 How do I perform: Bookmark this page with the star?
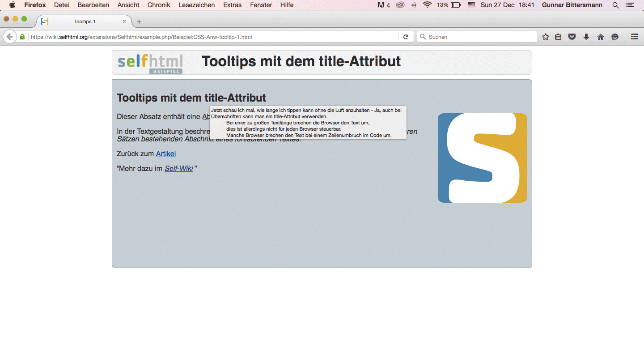click(545, 37)
